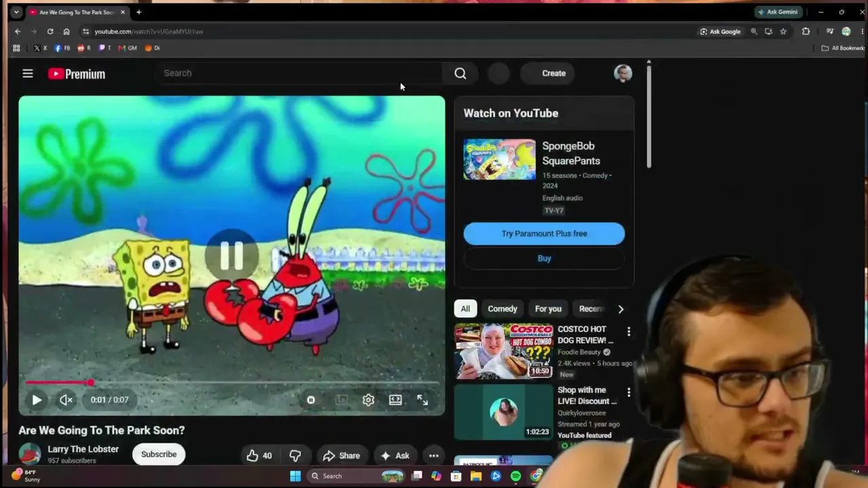Open the YouTube account avatar menu
Viewport: 868px width, 488px height.
pyautogui.click(x=623, y=73)
